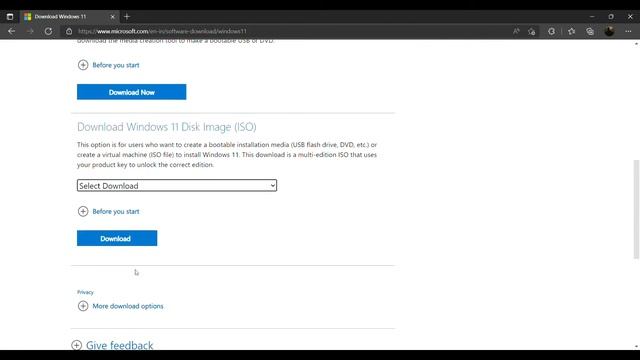Open the tab actions menu icon
640x360 pixels.
10,17
